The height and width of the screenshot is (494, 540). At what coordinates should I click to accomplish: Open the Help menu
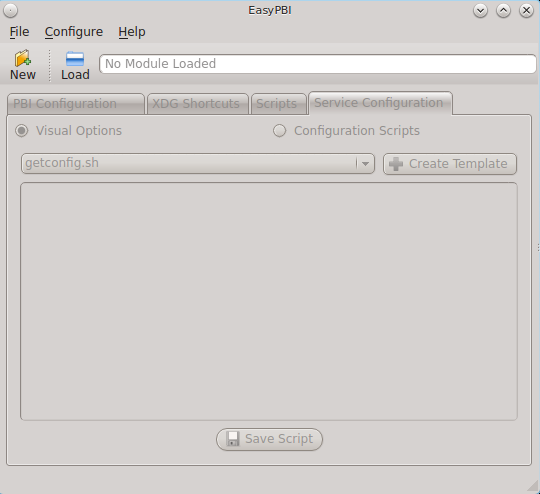pos(132,32)
